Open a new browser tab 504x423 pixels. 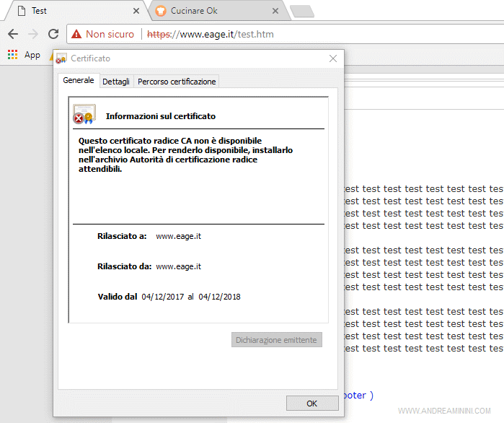(301, 11)
